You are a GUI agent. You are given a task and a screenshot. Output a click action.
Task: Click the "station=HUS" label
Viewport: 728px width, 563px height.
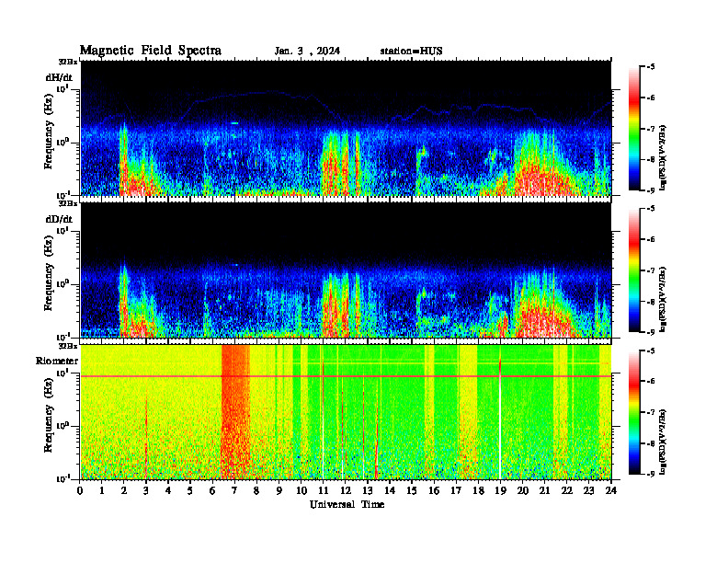[411, 52]
